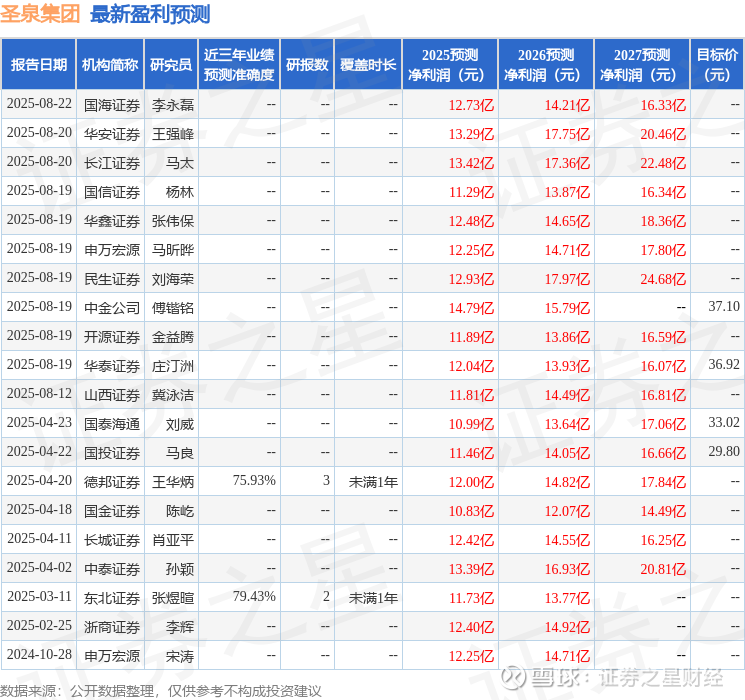Click the 22.48亿 forecast value
Screen dimensions: 745x700
(x=663, y=163)
